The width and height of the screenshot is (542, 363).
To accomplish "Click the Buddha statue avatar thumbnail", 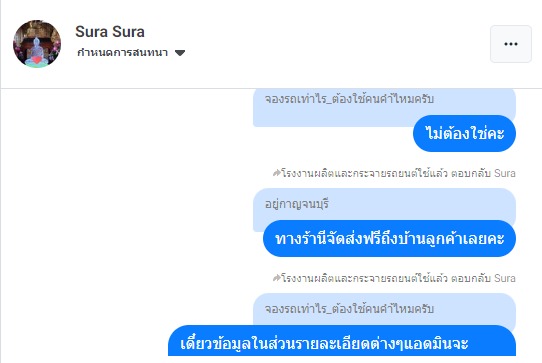I will click(37, 44).
